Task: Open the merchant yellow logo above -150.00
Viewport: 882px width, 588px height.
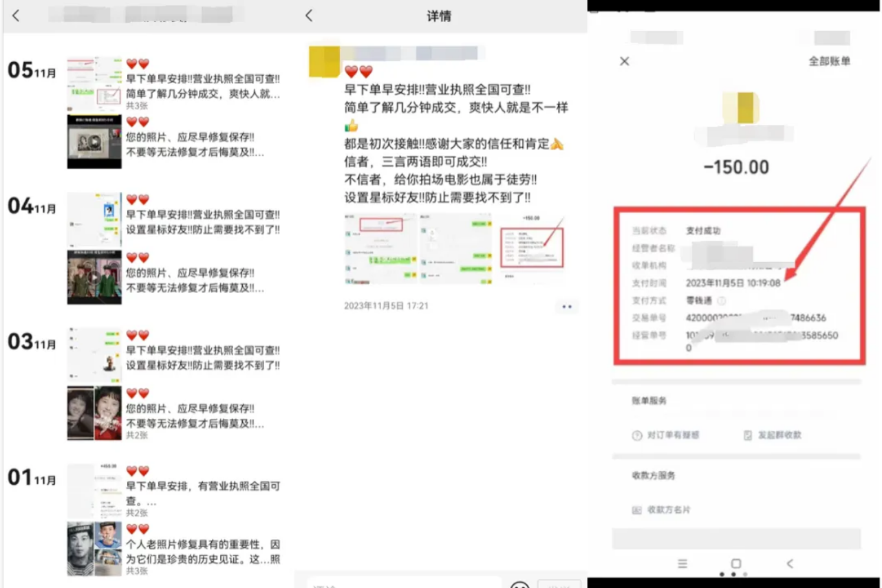Action: 740,108
